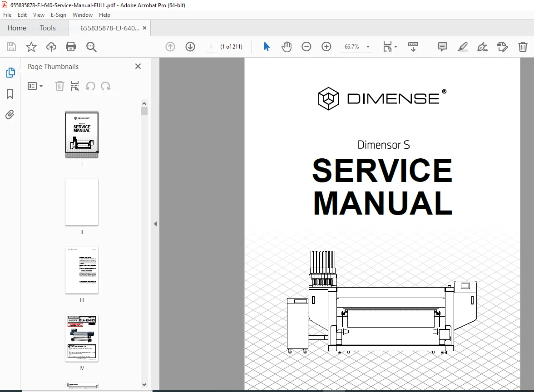534x392 pixels.
Task: Add file to starred favorites
Action: point(31,47)
